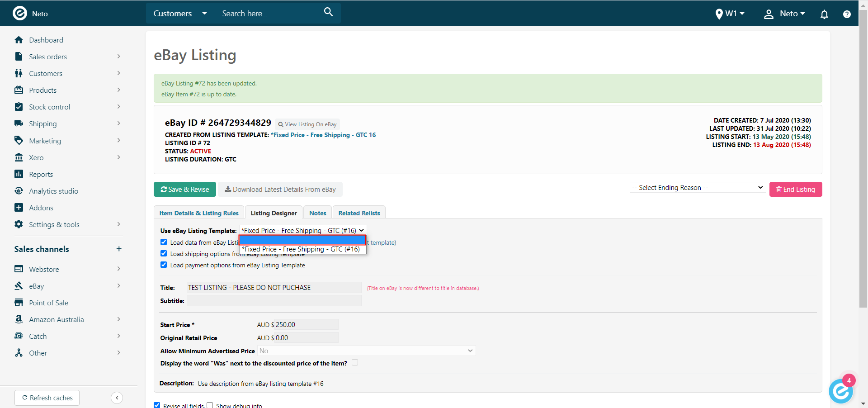The image size is (868, 408).
Task: Click the Point of Sale store icon
Action: (x=19, y=303)
